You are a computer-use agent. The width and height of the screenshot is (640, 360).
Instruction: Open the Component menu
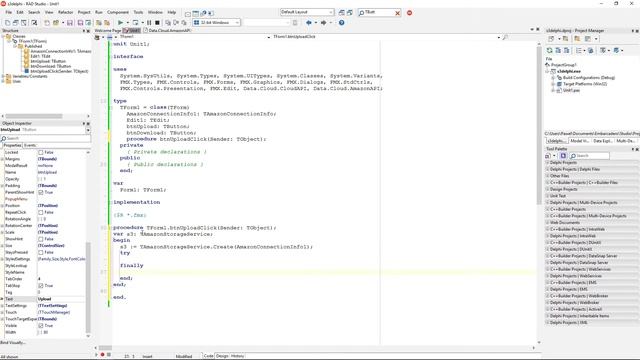118,12
